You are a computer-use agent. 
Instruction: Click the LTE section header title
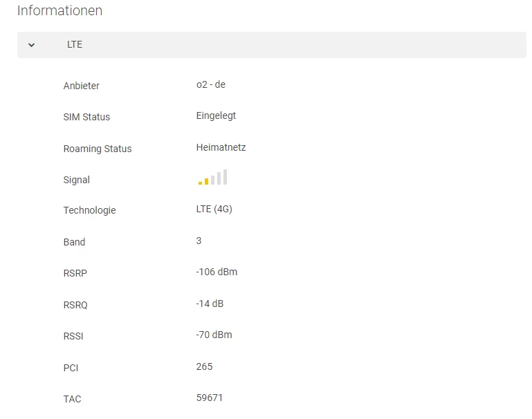[x=75, y=44]
